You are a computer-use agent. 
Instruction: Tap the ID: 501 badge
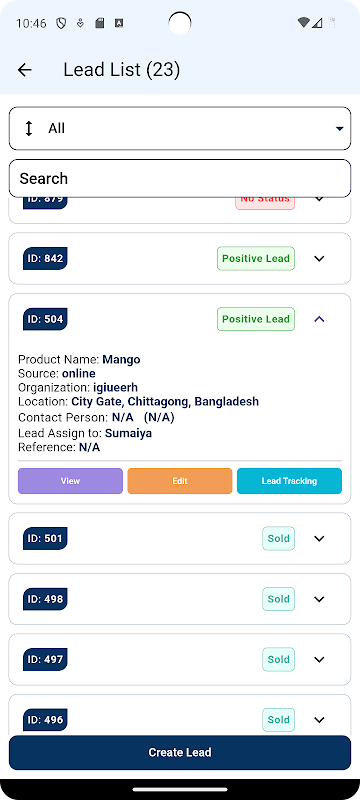coord(45,538)
